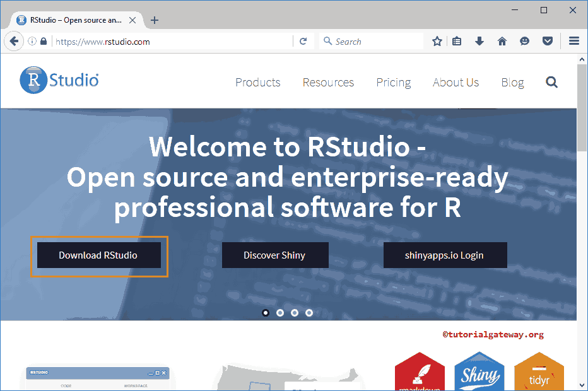The height and width of the screenshot is (391, 588).
Task: Click the RStudio logo
Action: tap(59, 80)
